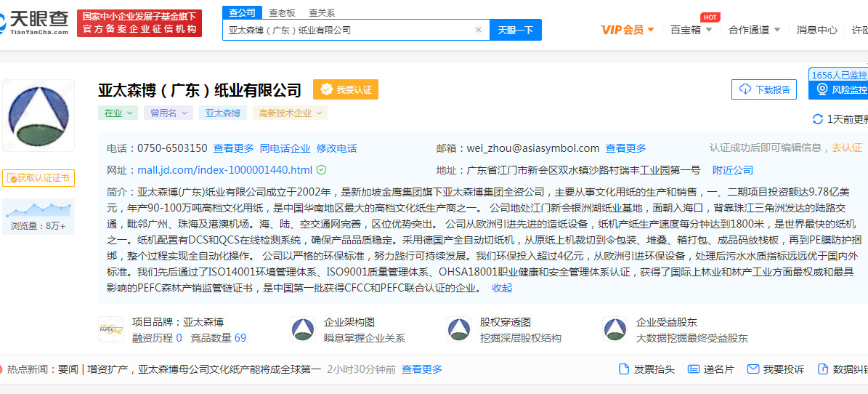Expand the 在业 status dropdown
The height and width of the screenshot is (394, 868).
(118, 113)
